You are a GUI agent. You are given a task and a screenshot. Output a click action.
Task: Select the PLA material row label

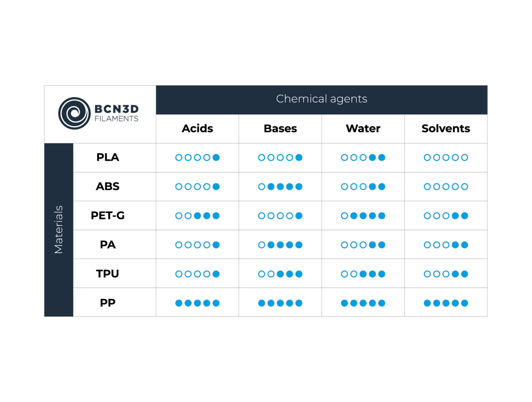click(108, 157)
